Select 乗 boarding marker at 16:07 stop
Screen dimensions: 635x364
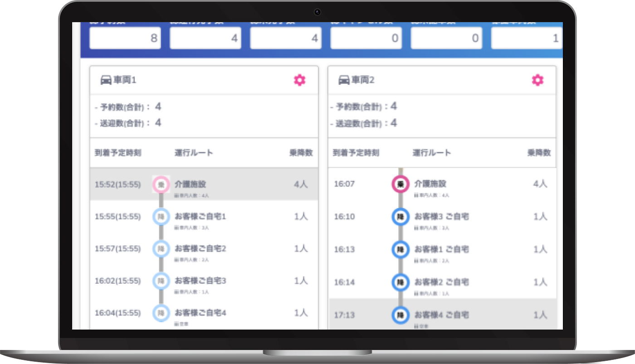tap(400, 184)
